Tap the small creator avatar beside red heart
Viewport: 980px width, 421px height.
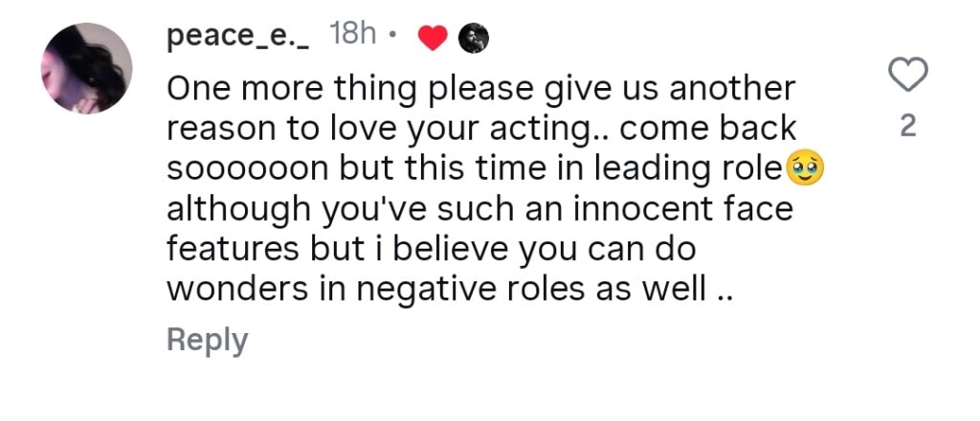coord(474,37)
